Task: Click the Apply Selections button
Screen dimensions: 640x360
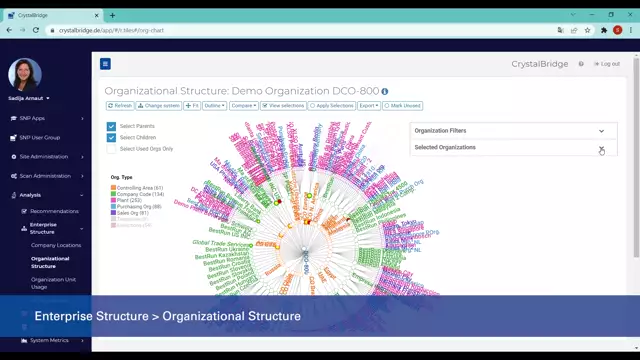Action: click(x=332, y=106)
